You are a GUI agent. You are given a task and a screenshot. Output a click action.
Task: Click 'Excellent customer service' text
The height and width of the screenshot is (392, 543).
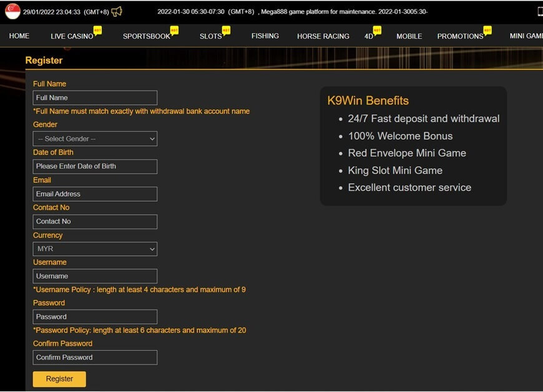coord(409,187)
